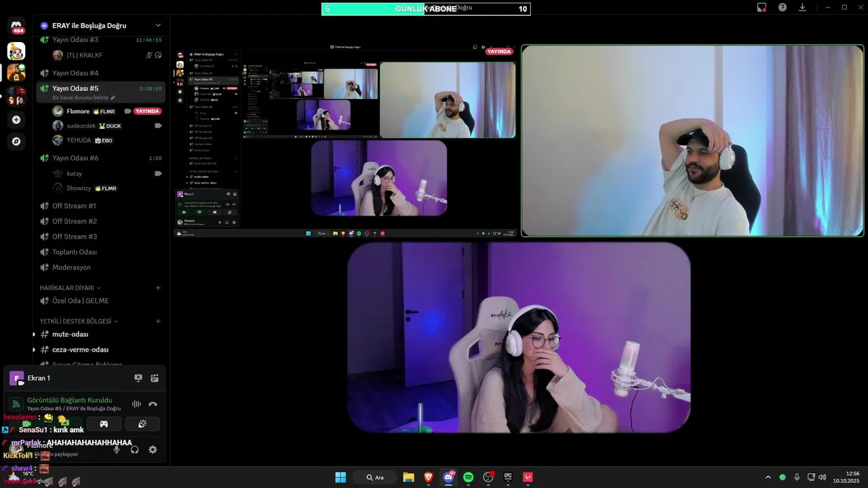Open the ceza-verme-odası text channel

coord(100,350)
